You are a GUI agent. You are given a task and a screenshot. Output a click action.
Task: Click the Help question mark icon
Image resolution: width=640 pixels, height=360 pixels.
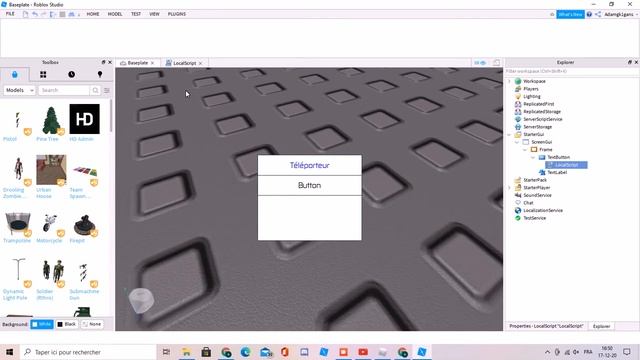589,14
